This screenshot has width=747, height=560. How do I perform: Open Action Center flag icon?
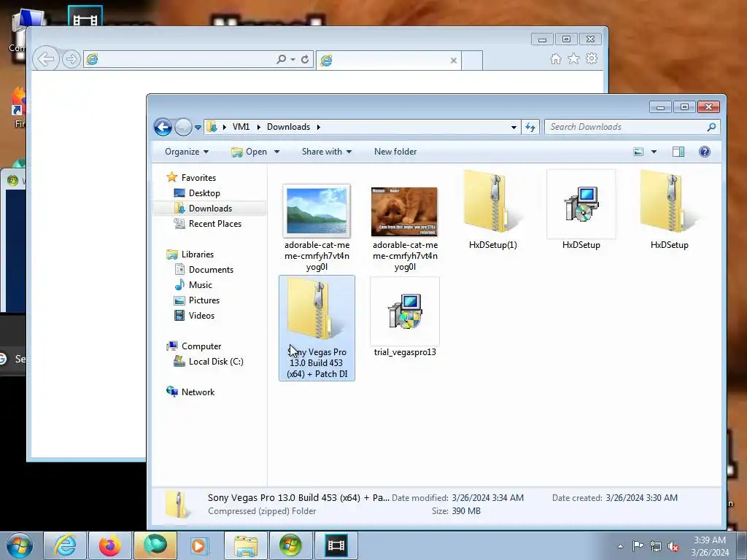pos(638,546)
